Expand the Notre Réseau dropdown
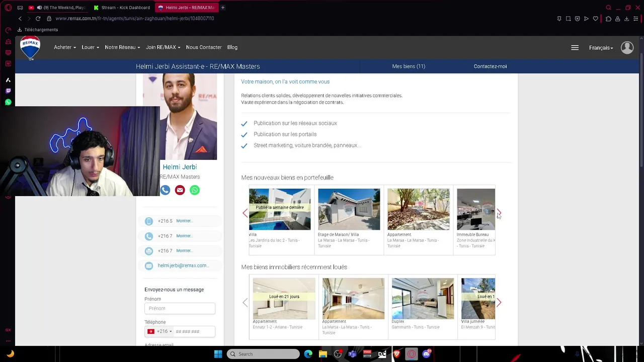The image size is (644, 362). 122,47
